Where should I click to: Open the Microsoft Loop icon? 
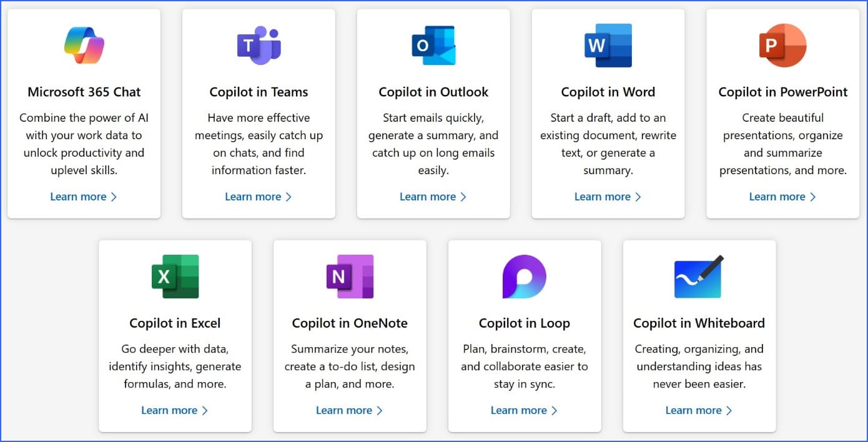coord(525,276)
